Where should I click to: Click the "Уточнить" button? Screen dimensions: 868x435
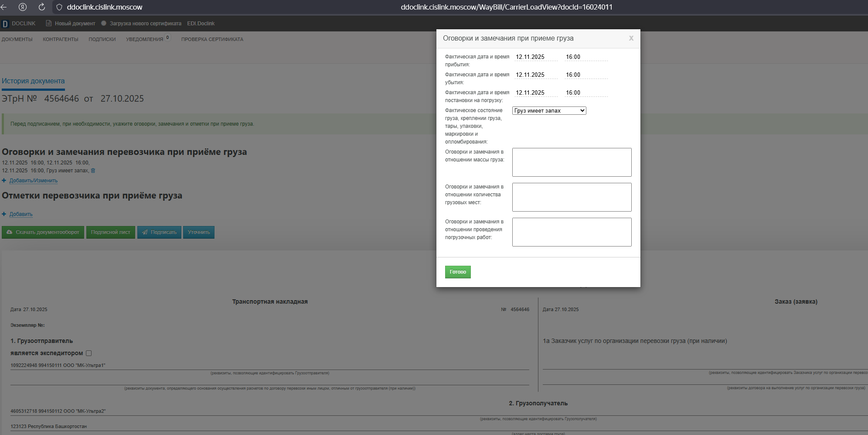[199, 232]
